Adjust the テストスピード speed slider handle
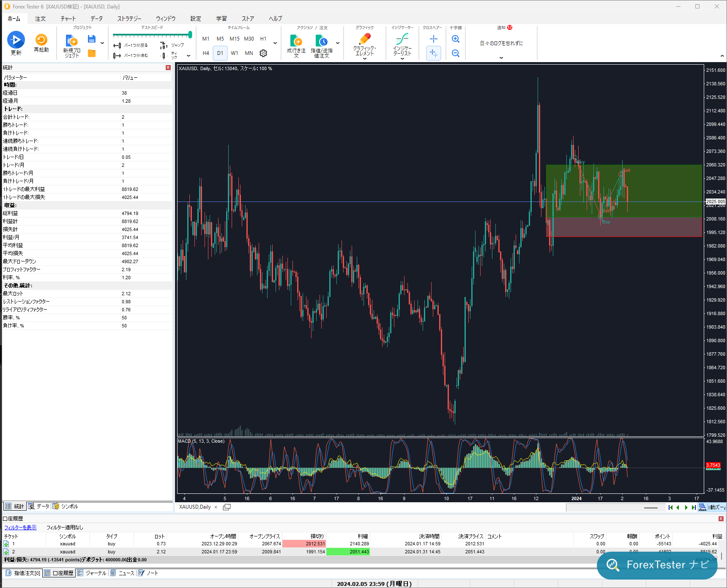This screenshot has height=588, width=727. pyautogui.click(x=190, y=35)
